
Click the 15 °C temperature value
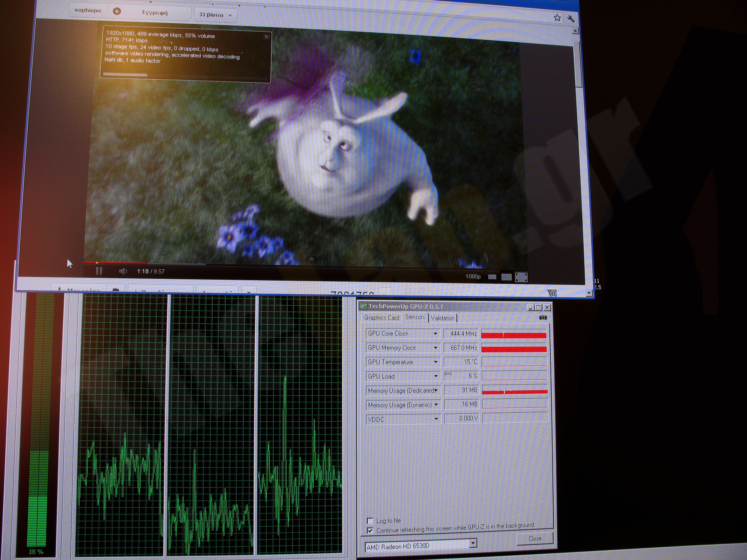(x=461, y=362)
